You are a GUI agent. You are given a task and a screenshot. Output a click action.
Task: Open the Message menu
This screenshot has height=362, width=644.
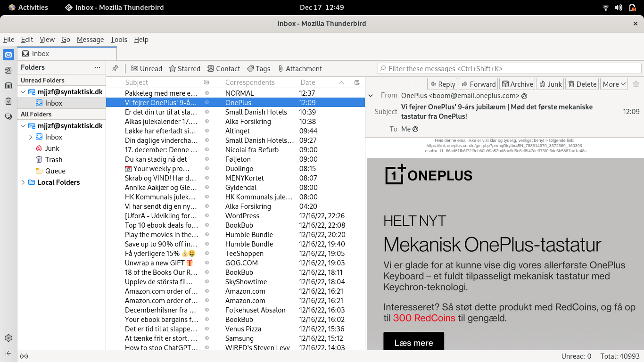(90, 40)
